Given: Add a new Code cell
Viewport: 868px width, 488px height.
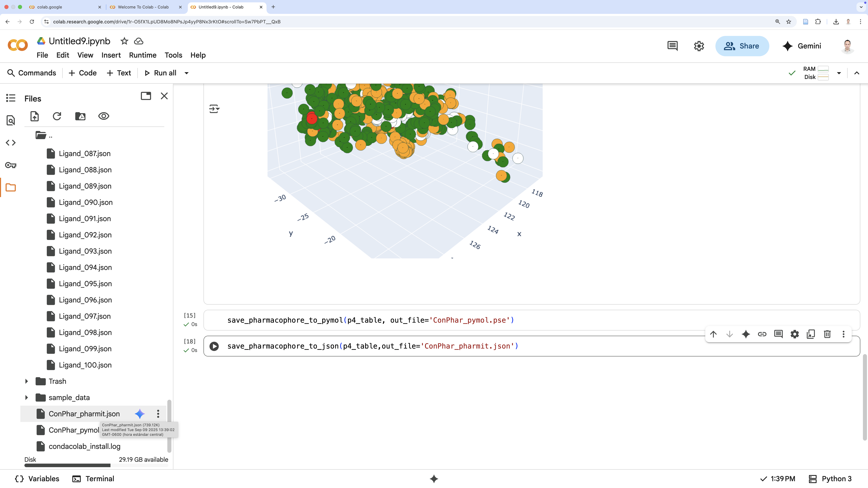Looking at the screenshot, I should 83,73.
